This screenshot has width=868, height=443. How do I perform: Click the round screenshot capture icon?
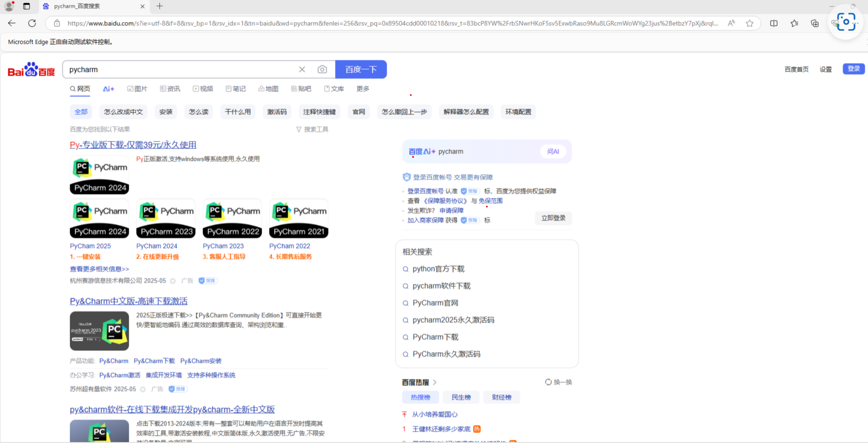[x=846, y=22]
